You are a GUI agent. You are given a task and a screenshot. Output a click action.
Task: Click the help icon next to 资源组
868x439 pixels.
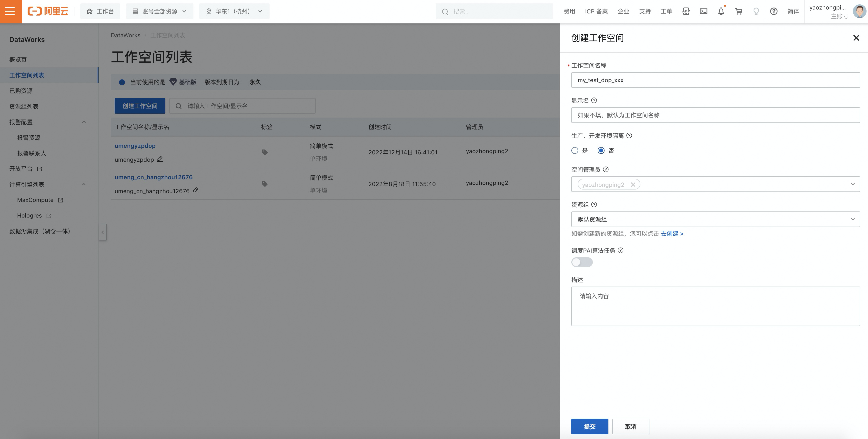(x=594, y=205)
